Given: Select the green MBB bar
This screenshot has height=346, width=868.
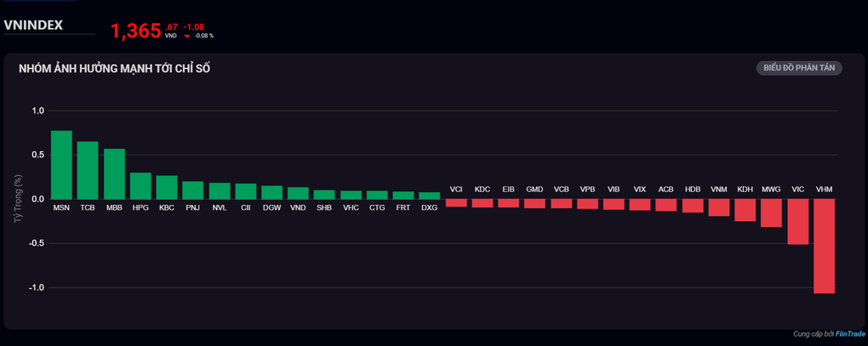Looking at the screenshot, I should pyautogui.click(x=115, y=173).
